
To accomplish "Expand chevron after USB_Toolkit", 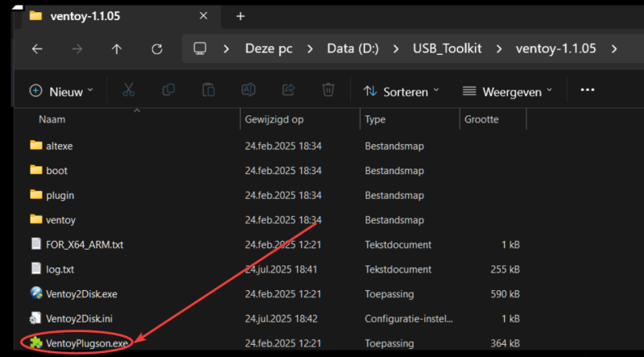I will (x=499, y=49).
